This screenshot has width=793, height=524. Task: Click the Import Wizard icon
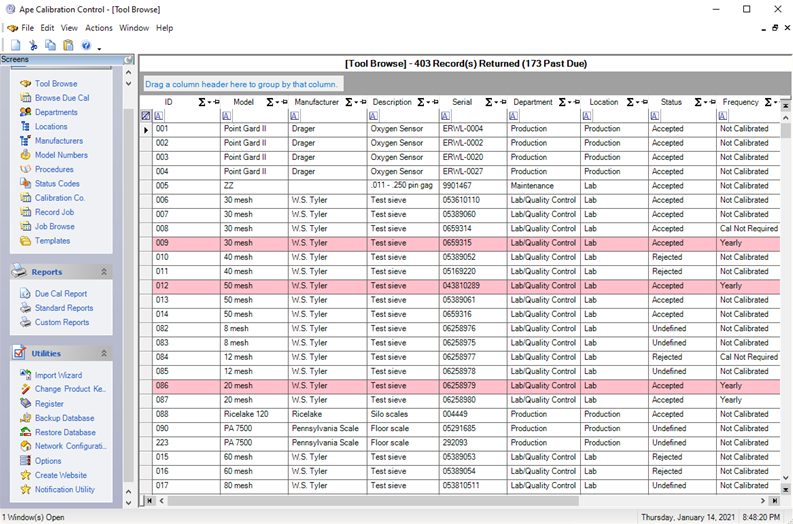pyautogui.click(x=25, y=375)
